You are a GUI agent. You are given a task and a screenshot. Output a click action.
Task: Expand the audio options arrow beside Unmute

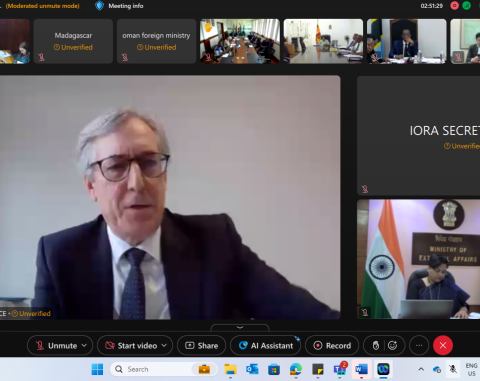point(84,345)
